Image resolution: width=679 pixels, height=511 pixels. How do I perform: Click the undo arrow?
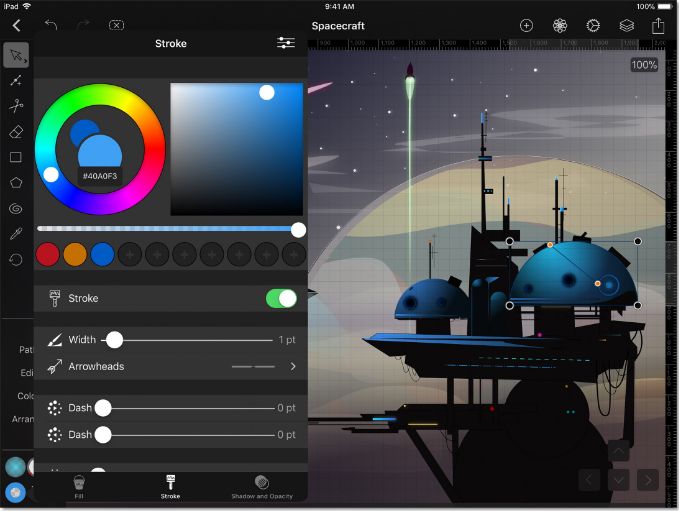point(51,25)
